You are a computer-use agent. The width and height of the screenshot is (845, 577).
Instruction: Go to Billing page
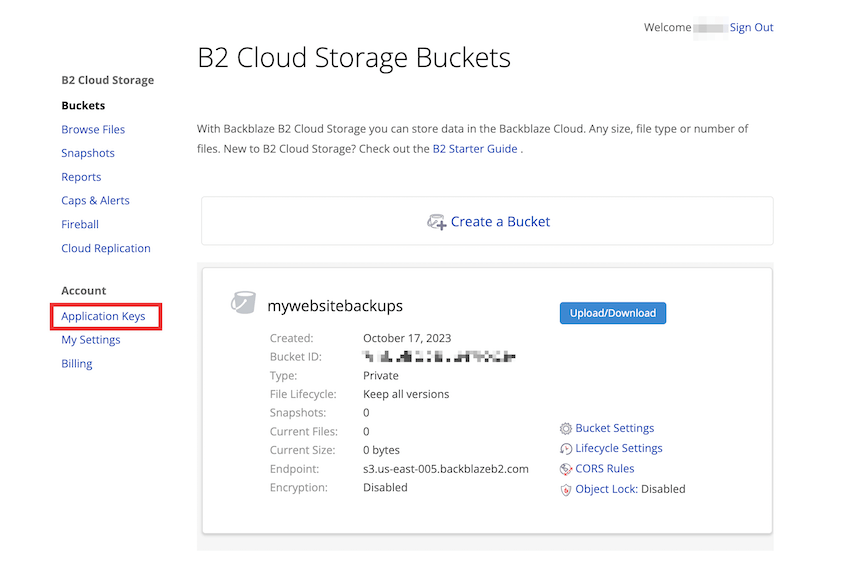pyautogui.click(x=77, y=364)
